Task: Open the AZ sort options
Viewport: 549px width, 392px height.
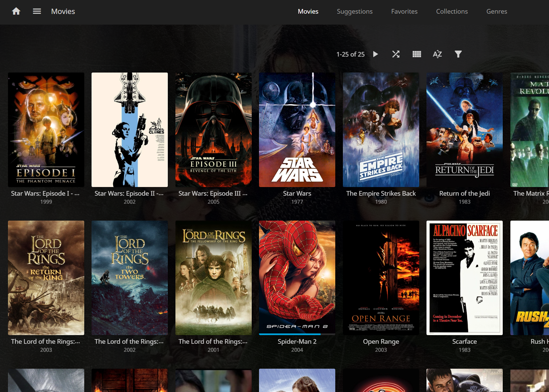Action: (437, 54)
